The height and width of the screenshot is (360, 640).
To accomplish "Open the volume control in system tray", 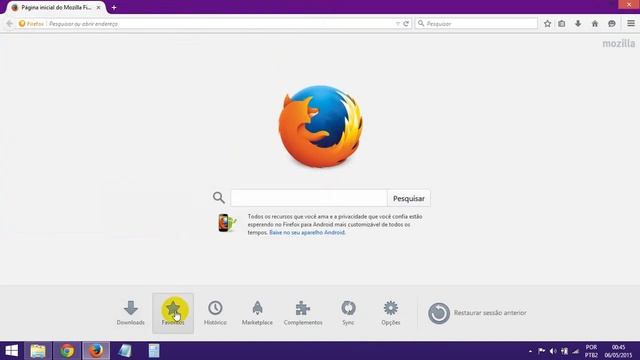I will click(553, 351).
